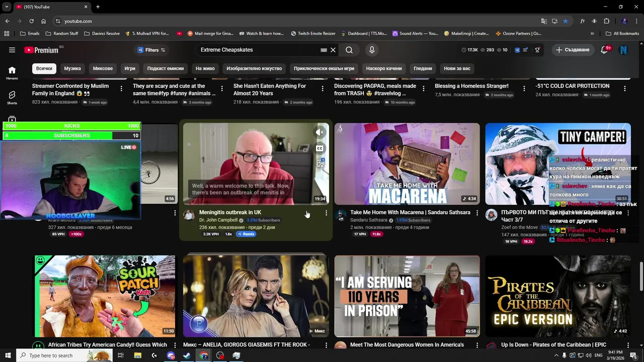Bookmark star in the address bar
The width and height of the screenshot is (644, 362).
[566, 21]
